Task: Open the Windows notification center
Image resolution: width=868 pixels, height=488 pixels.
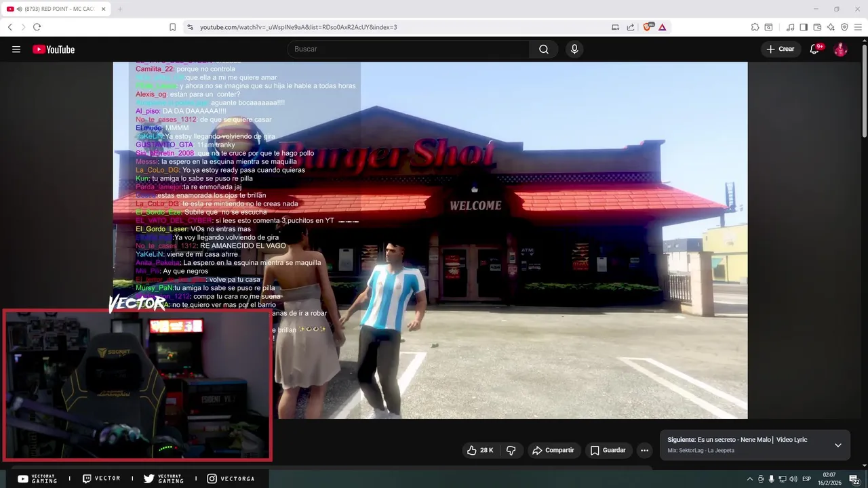Action: [x=854, y=479]
